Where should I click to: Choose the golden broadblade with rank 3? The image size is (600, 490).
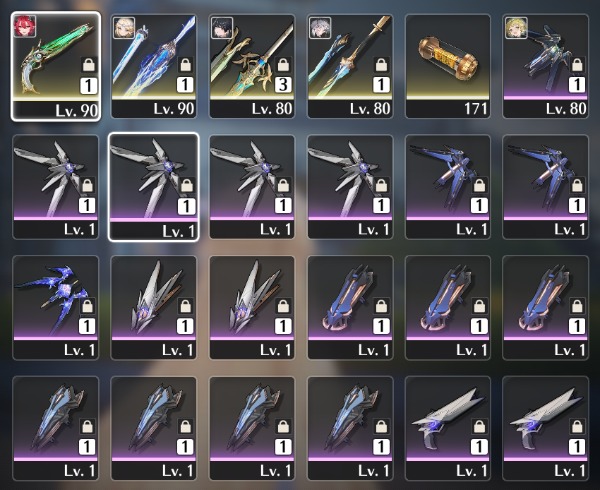click(252, 66)
